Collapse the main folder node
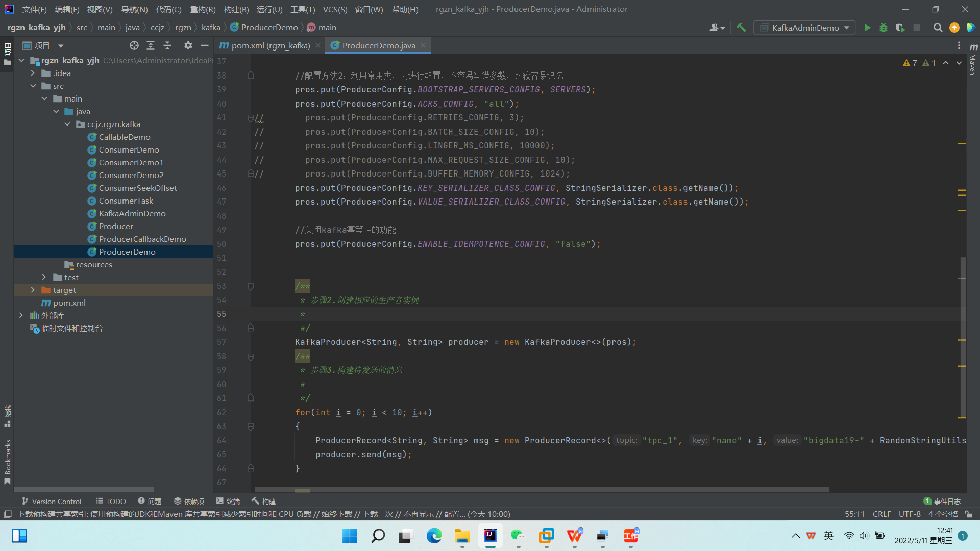980x551 pixels. pos(44,98)
